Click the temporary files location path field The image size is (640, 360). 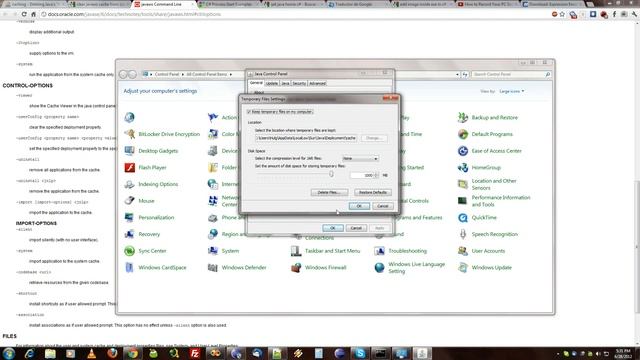(x=306, y=138)
